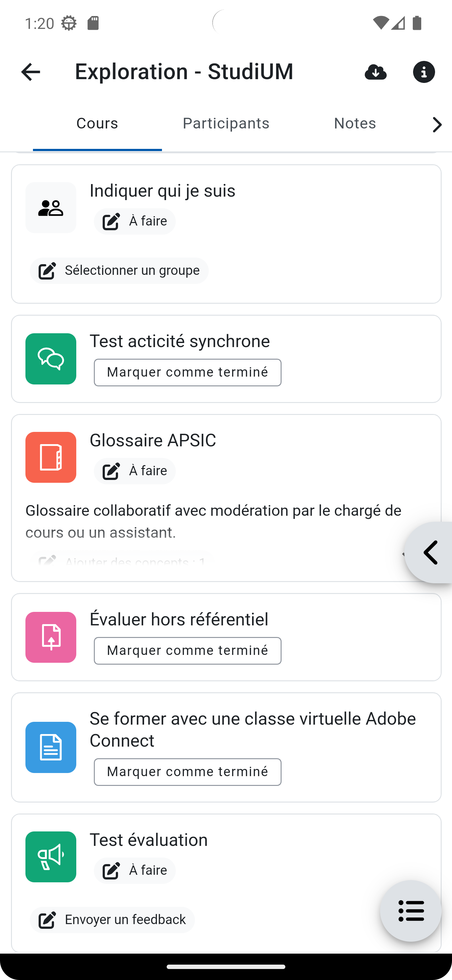Mark Test acticité synchrone as terminé

point(187,373)
